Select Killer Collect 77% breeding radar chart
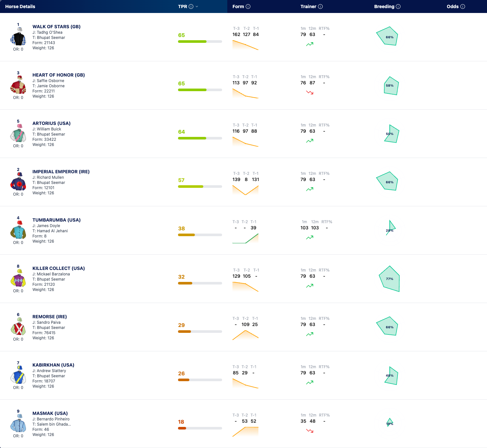This screenshot has height=448, width=487. (389, 279)
